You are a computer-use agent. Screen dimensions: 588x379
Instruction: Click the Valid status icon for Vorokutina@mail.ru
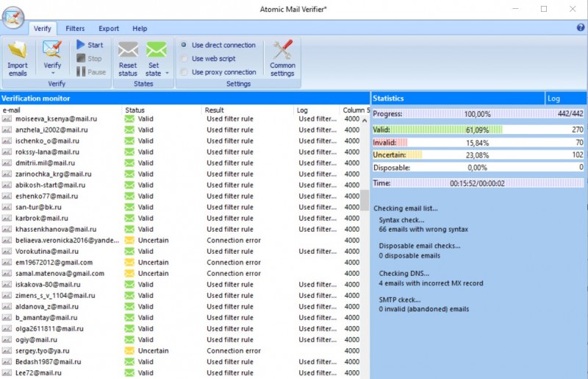(129, 251)
